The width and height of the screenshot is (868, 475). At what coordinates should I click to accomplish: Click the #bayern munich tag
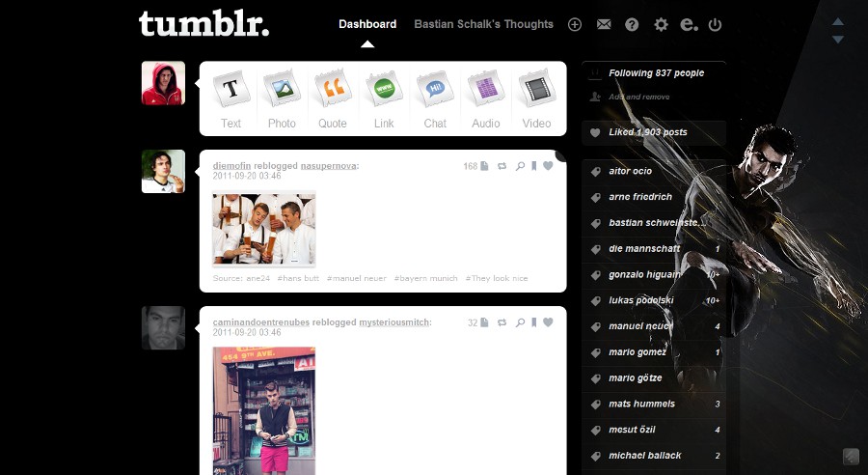click(425, 278)
